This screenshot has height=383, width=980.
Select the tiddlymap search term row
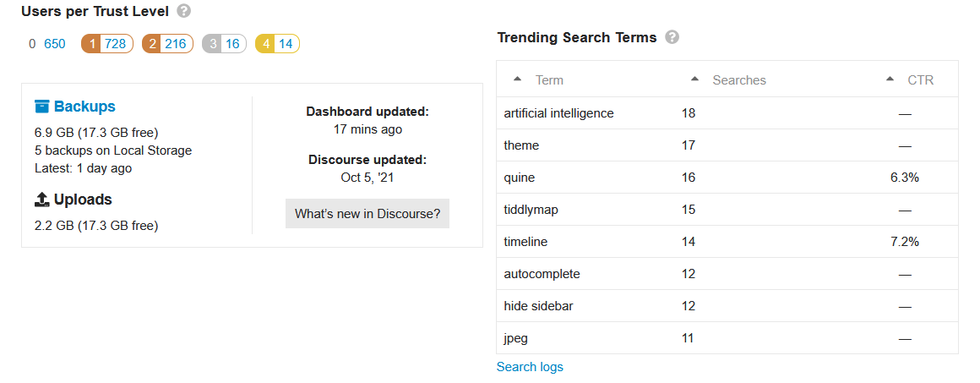point(727,210)
